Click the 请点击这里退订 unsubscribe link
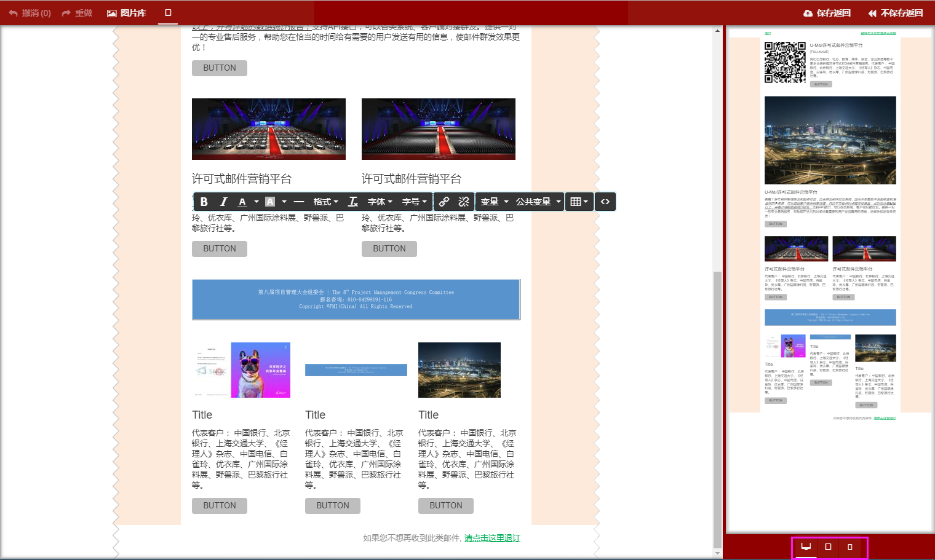This screenshot has height=560, width=935. 492,538
